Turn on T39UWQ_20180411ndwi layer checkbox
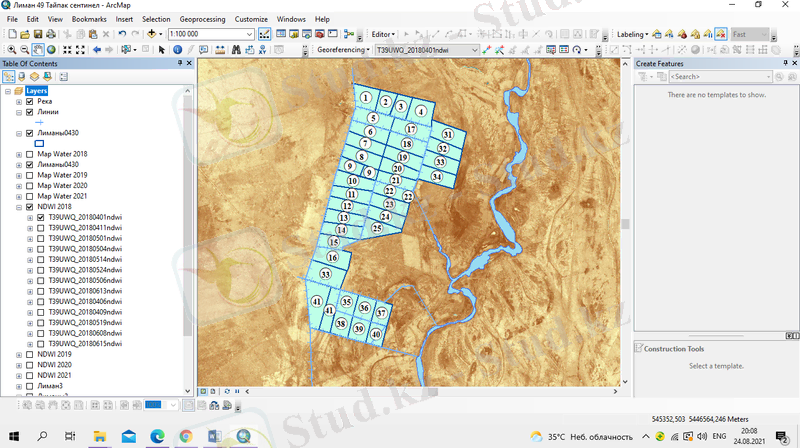Viewport: 800px width, 448px height. click(x=40, y=227)
